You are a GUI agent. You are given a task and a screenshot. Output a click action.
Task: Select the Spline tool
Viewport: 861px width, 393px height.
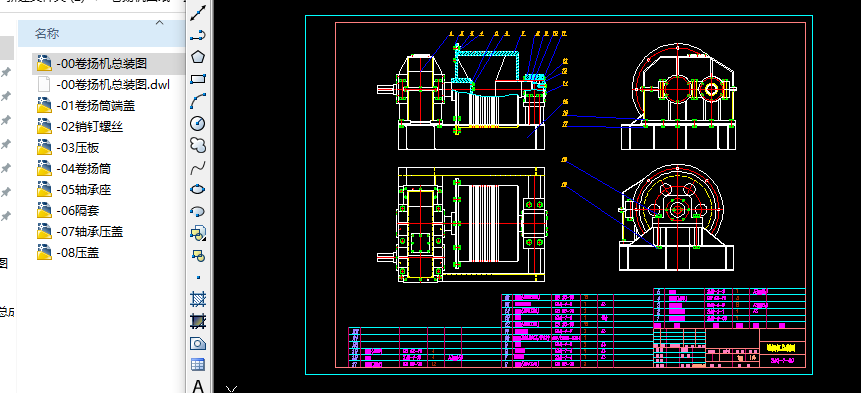pyautogui.click(x=198, y=167)
